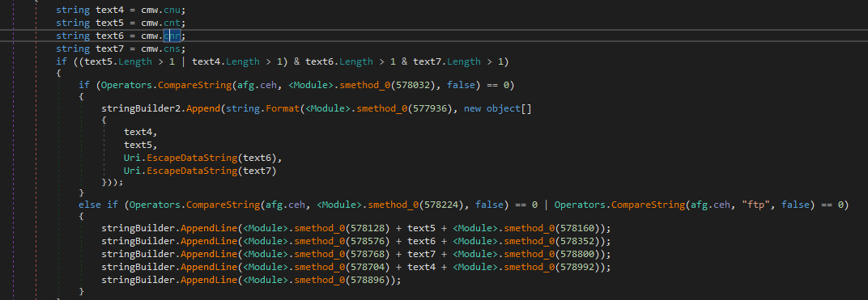The image size is (868, 300).
Task: Click text6.Length in the if condition
Action: click(x=338, y=61)
